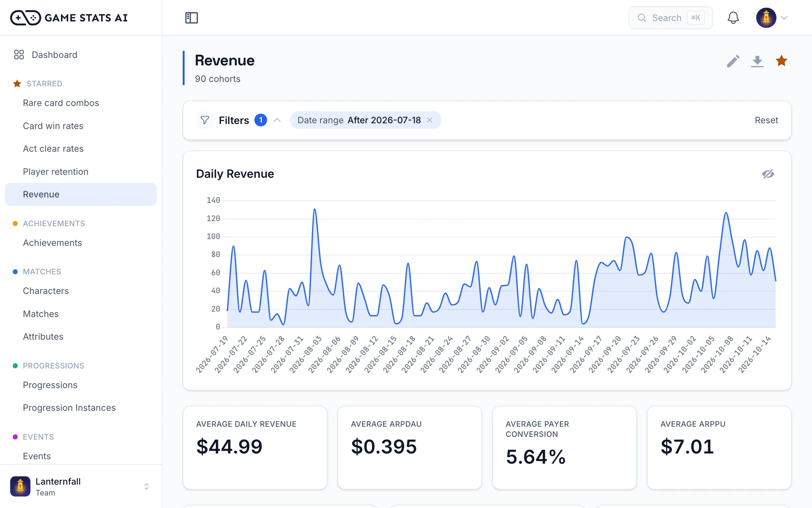Screen dimensions: 812x508
Task: Reset all filters
Action: point(766,120)
